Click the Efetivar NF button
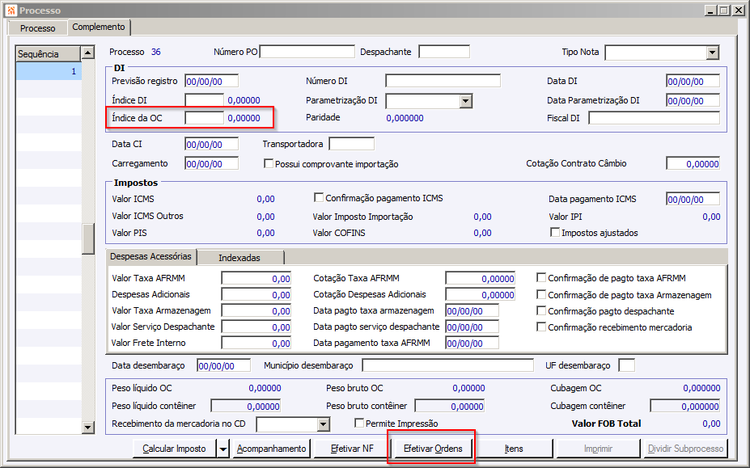750x468 pixels. (352, 448)
